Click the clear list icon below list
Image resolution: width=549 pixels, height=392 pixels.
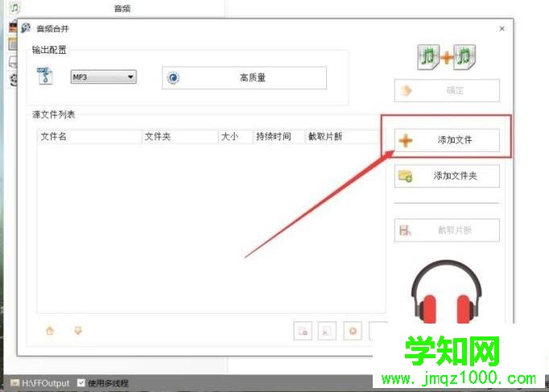tap(327, 331)
